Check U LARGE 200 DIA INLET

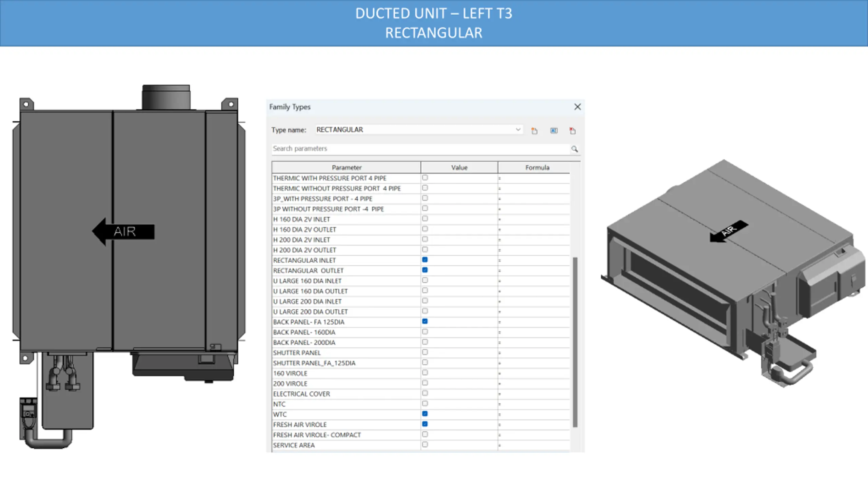[425, 301]
